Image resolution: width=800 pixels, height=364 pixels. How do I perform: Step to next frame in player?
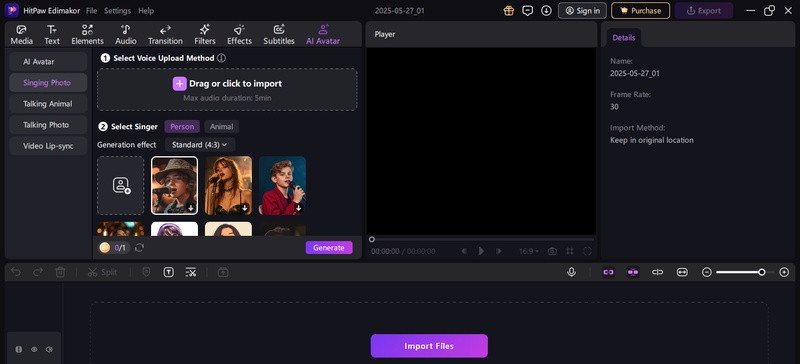pos(499,251)
